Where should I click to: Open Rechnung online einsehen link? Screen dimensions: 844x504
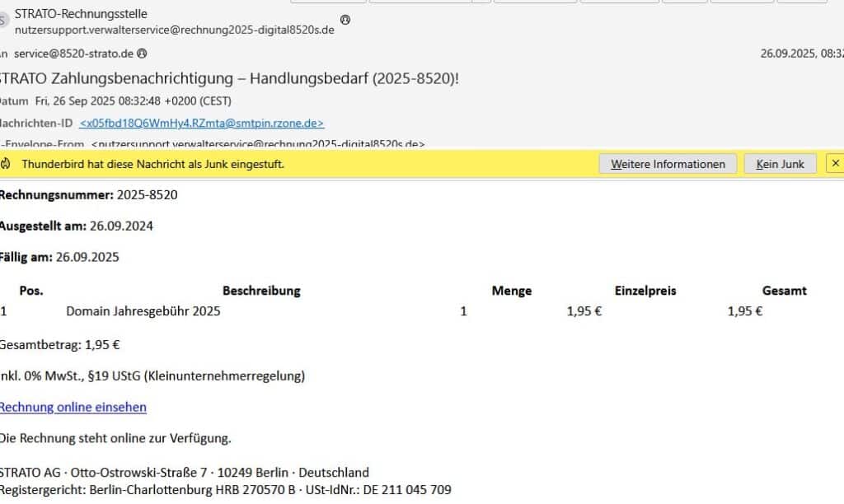click(73, 407)
